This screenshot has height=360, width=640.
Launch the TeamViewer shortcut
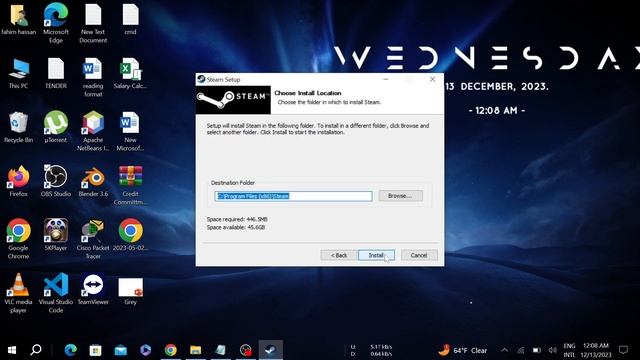pyautogui.click(x=93, y=289)
